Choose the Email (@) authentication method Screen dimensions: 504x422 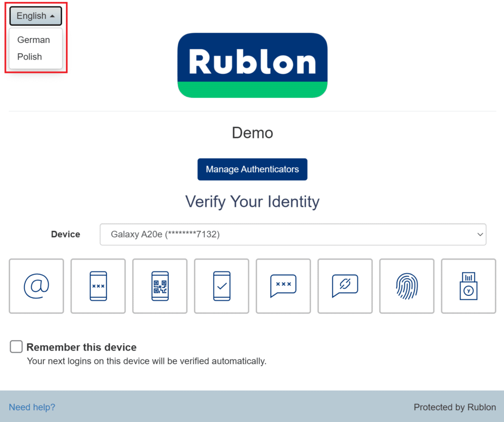36,286
